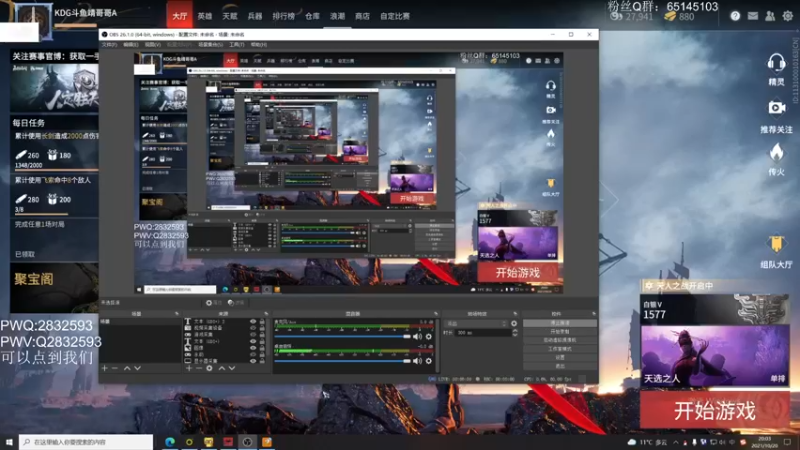Open OBS 工具(T) menu
This screenshot has width=800, height=450.
point(236,45)
